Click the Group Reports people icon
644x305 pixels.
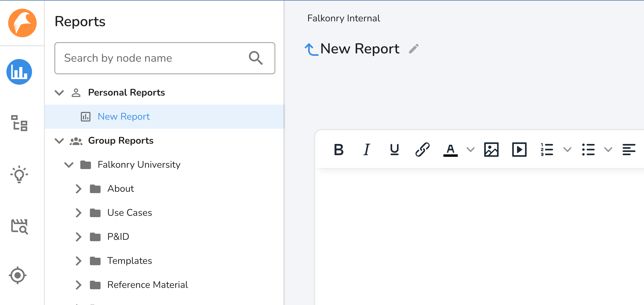point(76,141)
